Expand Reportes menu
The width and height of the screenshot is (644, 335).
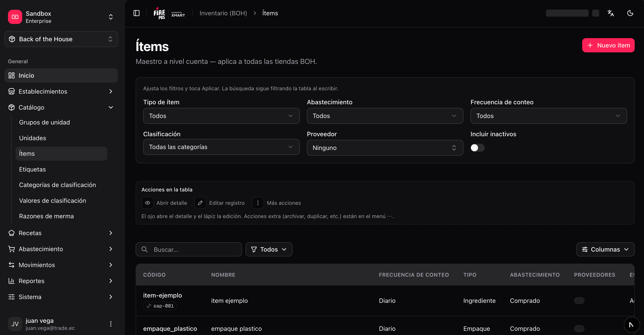[x=61, y=281]
